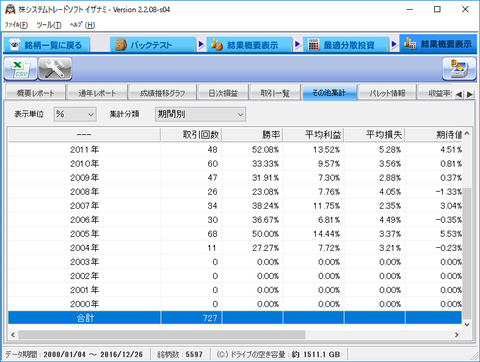Switch to the 取引一覧 tab

[275, 93]
